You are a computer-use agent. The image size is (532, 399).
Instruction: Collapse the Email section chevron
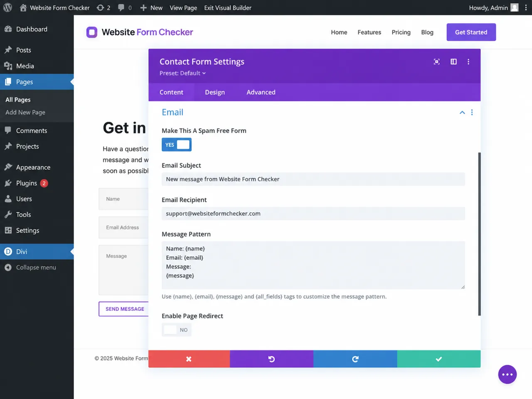pos(462,112)
